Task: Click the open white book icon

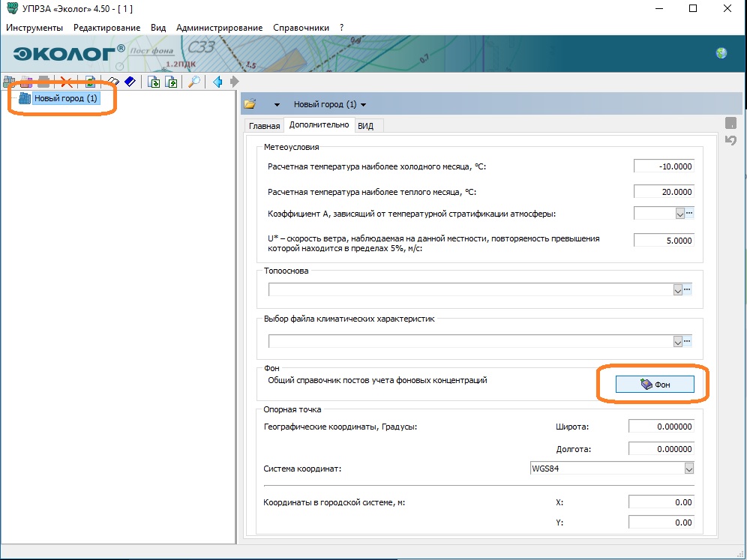Action: coord(113,82)
